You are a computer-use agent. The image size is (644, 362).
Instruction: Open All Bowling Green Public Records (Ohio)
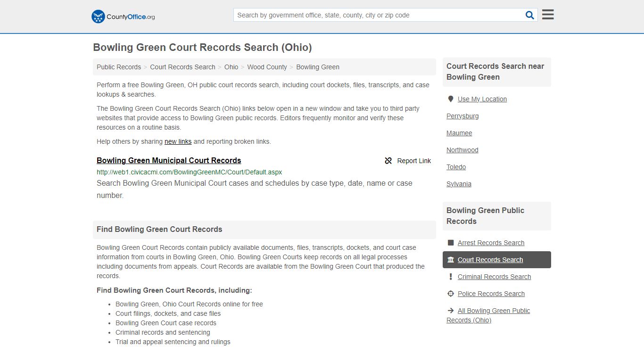click(x=488, y=315)
